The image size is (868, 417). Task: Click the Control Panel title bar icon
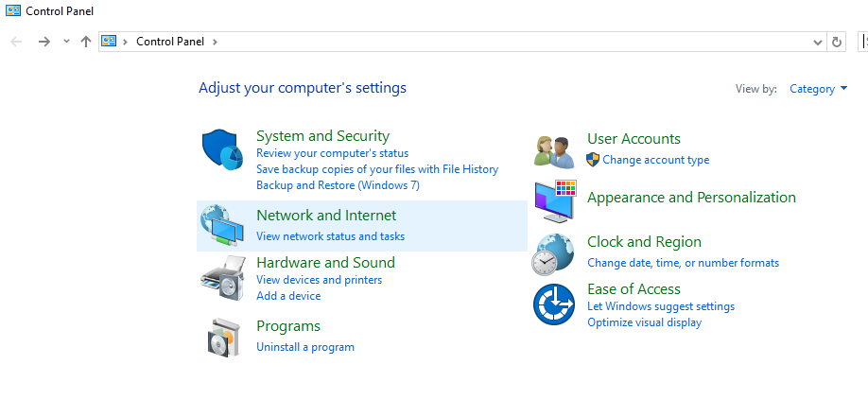pos(12,10)
